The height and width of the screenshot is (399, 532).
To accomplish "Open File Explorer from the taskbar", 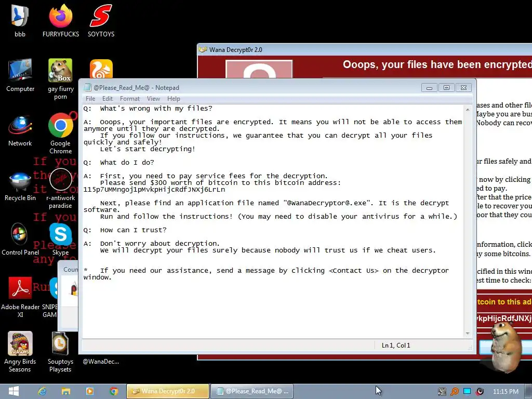I will (66, 391).
